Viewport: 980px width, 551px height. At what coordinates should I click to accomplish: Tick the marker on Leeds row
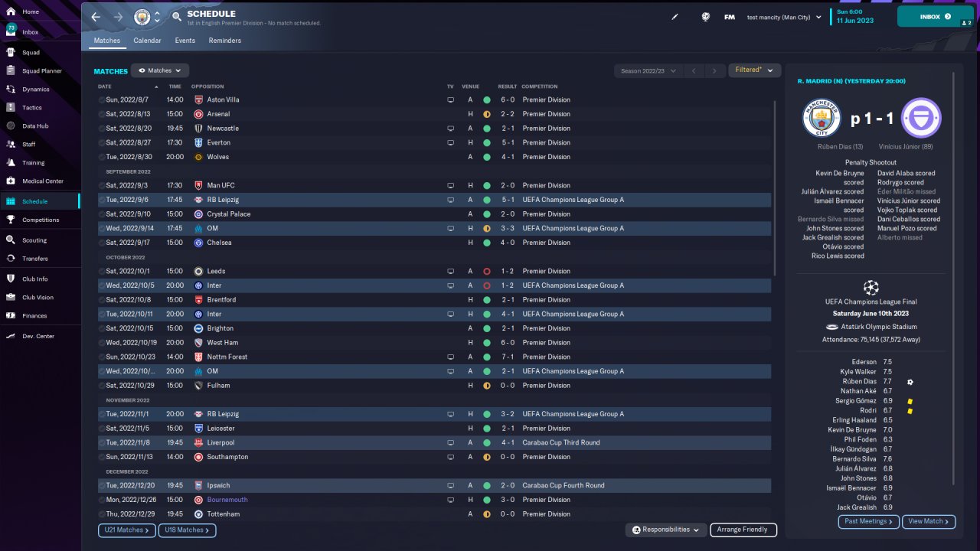click(x=101, y=272)
